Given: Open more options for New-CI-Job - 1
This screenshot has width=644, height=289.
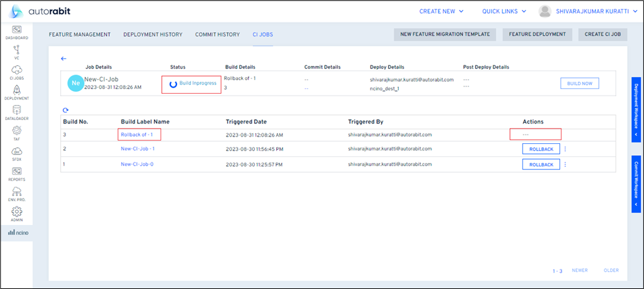Looking at the screenshot, I should pyautogui.click(x=565, y=149).
